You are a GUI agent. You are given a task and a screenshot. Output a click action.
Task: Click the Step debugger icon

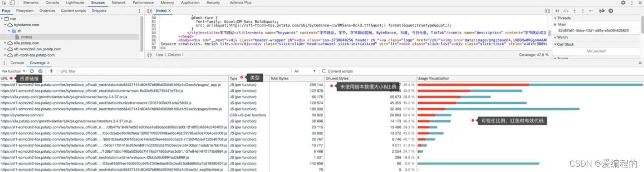click(x=591, y=10)
